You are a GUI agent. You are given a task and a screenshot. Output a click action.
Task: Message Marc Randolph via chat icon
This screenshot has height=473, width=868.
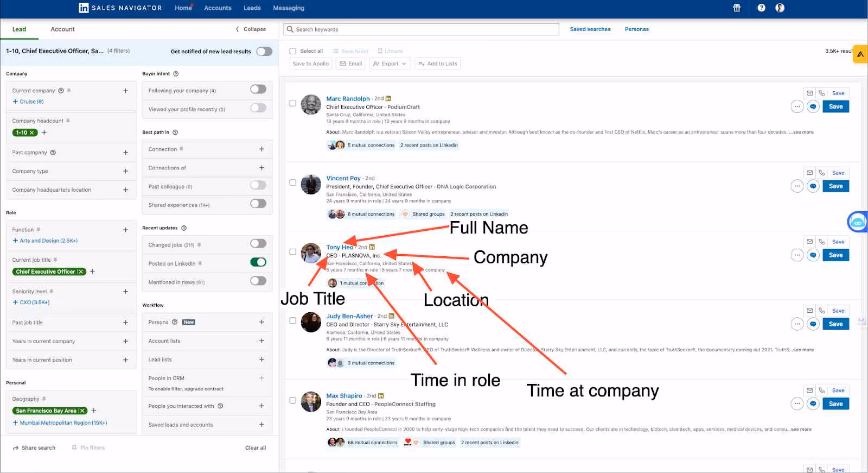(813, 106)
